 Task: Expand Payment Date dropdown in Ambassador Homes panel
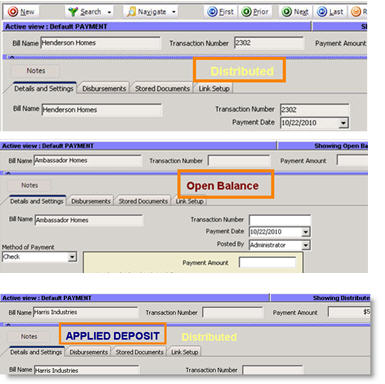(306, 232)
